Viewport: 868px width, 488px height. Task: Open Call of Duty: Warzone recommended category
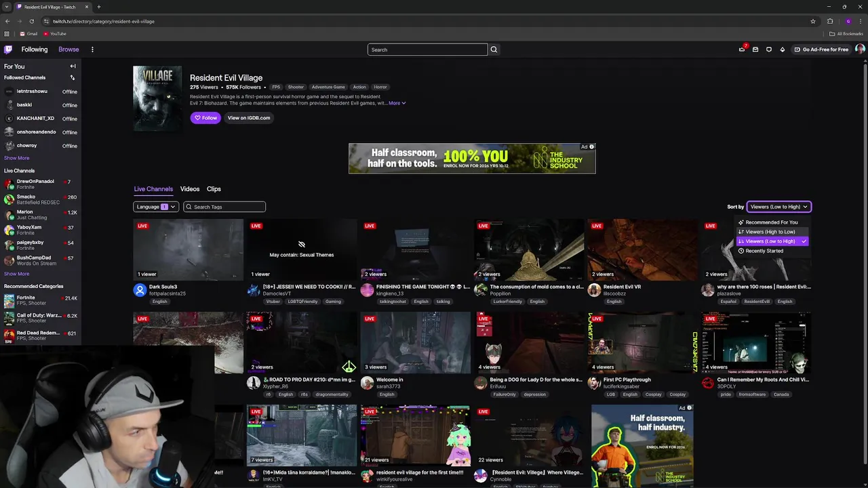pyautogui.click(x=40, y=318)
